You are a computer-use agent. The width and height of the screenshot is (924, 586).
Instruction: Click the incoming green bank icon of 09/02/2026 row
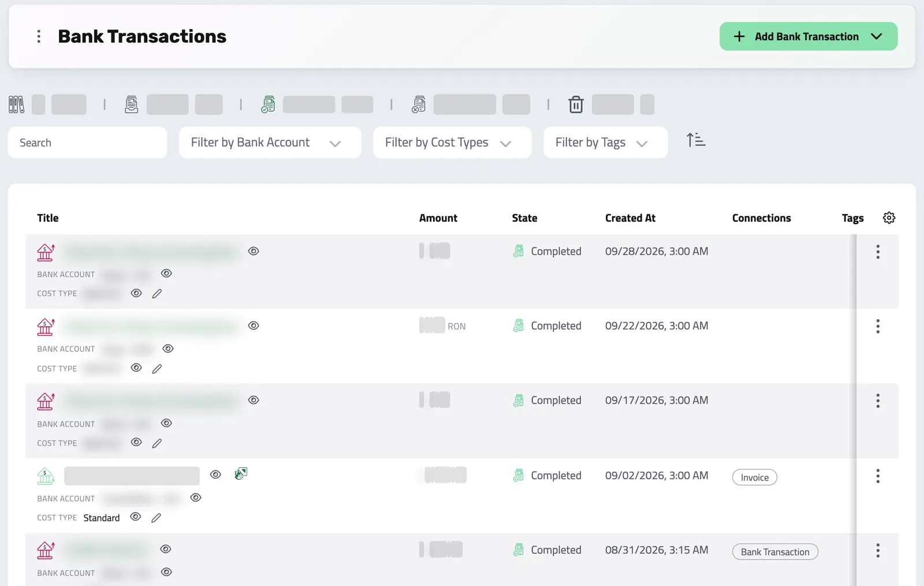46,476
